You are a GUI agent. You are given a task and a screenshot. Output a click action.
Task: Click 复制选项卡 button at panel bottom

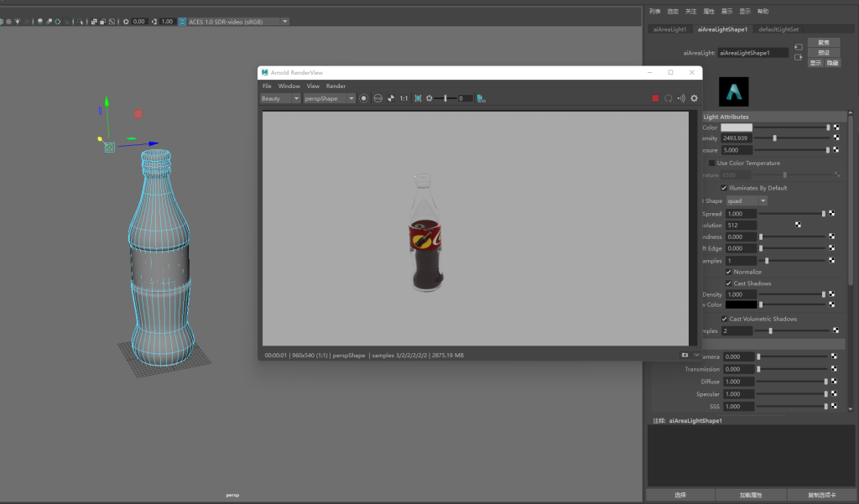822,495
